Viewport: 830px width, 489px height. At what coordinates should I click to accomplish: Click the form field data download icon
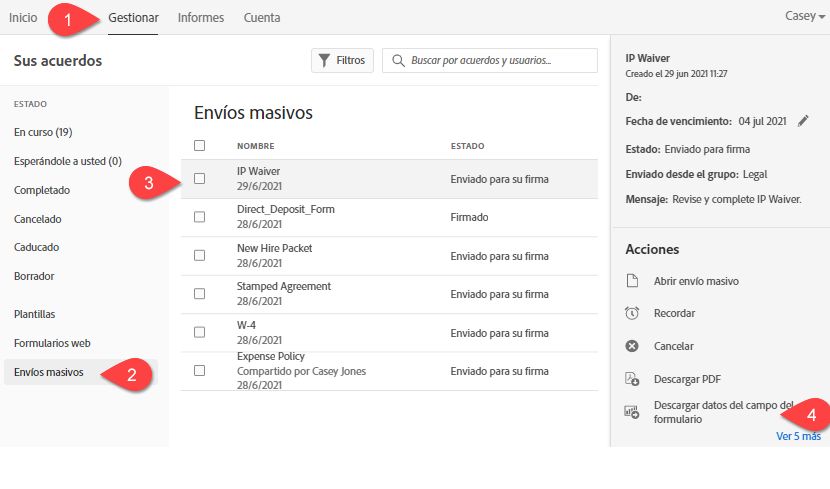coord(632,411)
